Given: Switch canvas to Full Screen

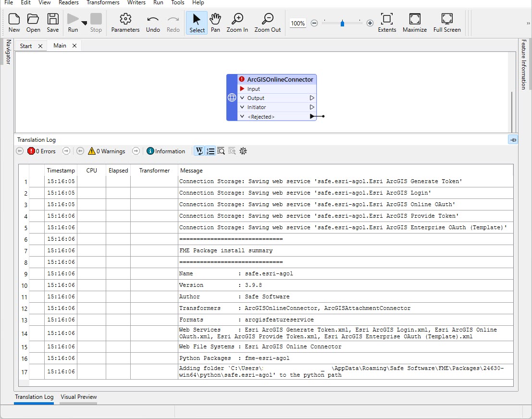Looking at the screenshot, I should (447, 23).
